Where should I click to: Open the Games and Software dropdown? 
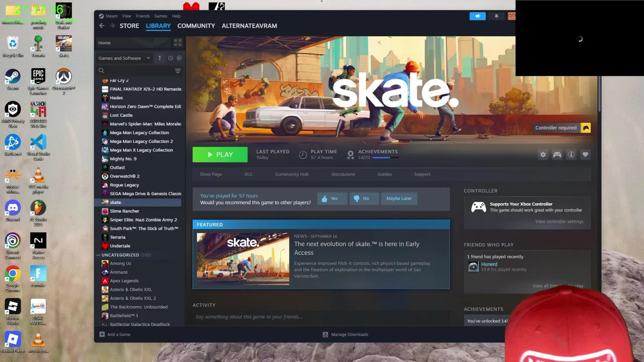(124, 58)
